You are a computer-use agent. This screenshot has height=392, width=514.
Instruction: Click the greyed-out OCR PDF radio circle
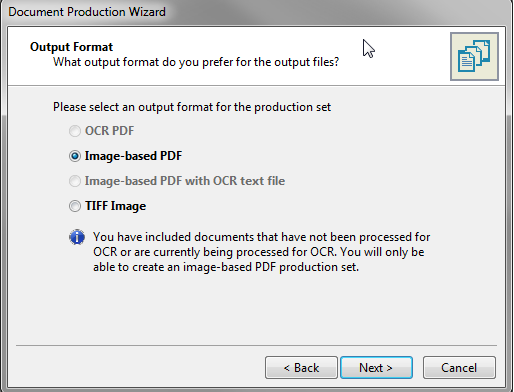pyautogui.click(x=75, y=131)
